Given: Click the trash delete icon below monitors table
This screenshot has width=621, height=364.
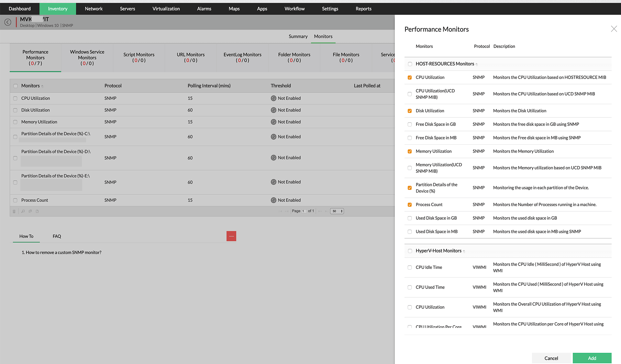Looking at the screenshot, I should (x=14, y=211).
